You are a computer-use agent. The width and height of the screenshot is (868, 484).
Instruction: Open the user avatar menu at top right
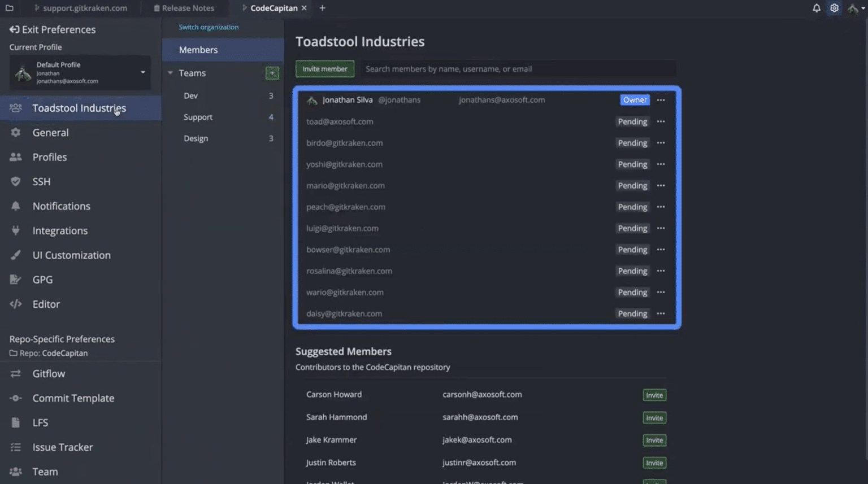pos(855,8)
